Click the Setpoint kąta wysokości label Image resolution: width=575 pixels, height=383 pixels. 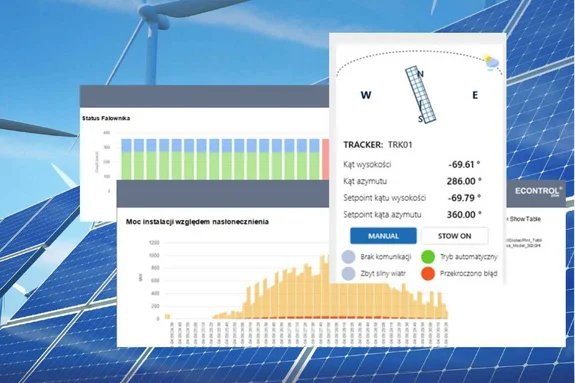click(385, 198)
